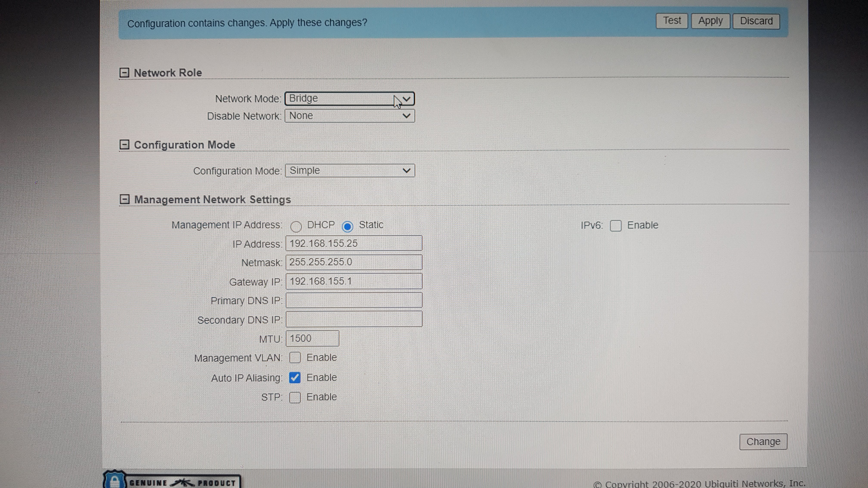The width and height of the screenshot is (868, 488).
Task: Disable Auto IP Aliasing checkbox
Action: tap(295, 378)
